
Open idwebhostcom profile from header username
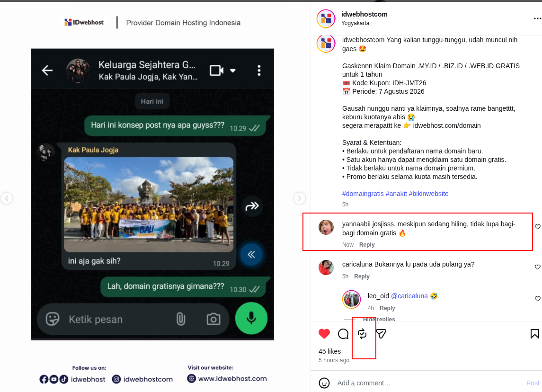point(364,14)
